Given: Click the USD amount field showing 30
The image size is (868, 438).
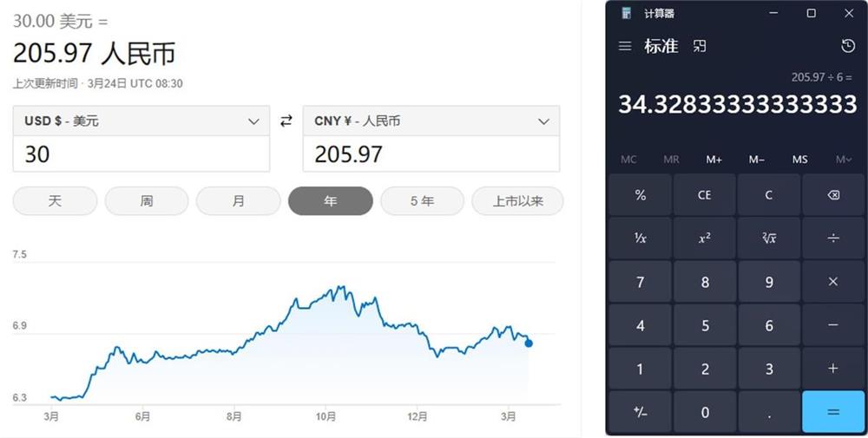Looking at the screenshot, I should [x=141, y=154].
